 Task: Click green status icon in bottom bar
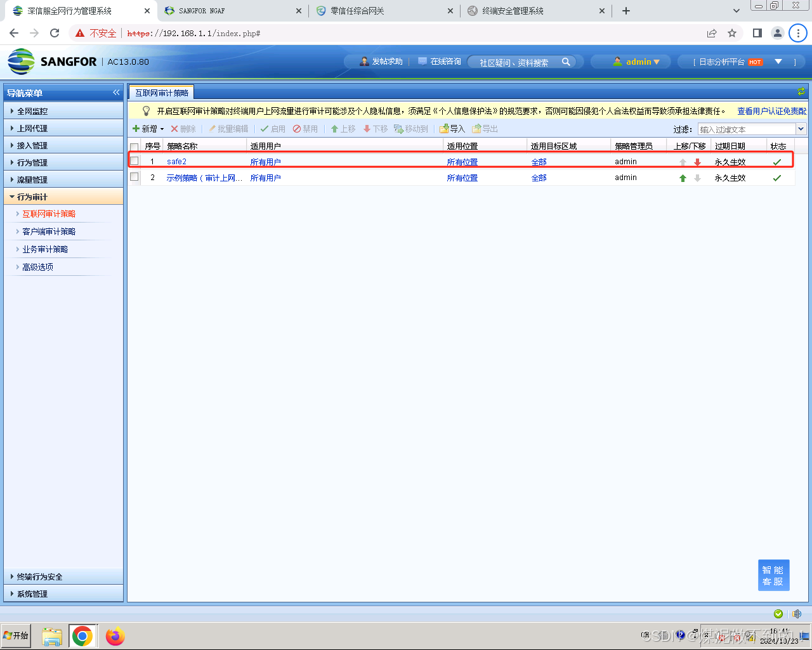[778, 613]
